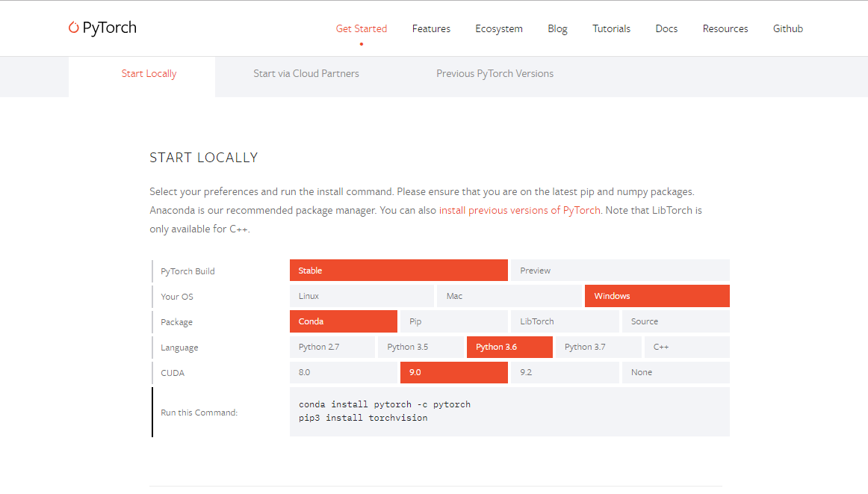
Task: Open the Previous PyTorch Versions tab
Action: (495, 74)
